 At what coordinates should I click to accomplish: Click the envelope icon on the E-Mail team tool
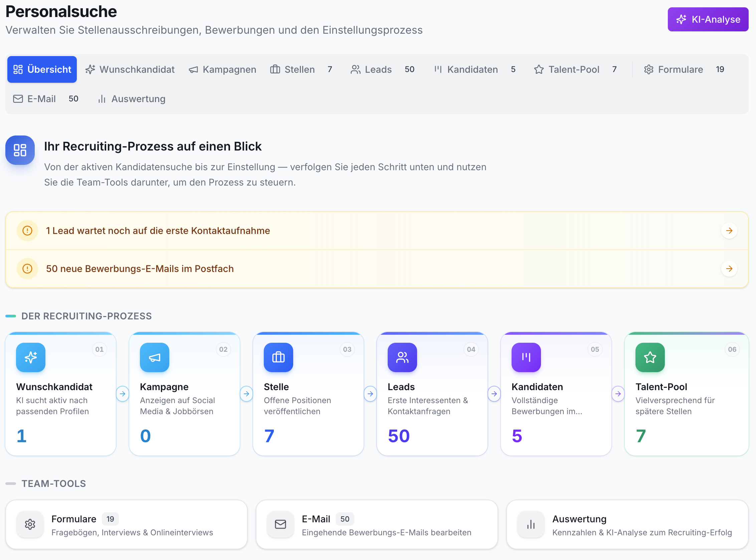(x=280, y=524)
